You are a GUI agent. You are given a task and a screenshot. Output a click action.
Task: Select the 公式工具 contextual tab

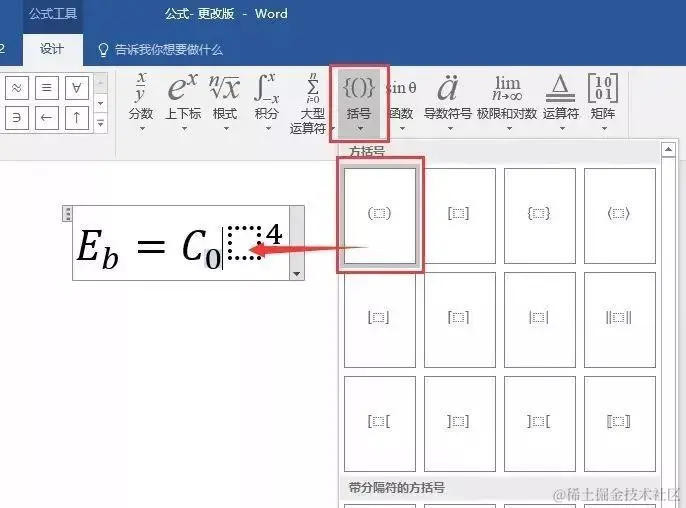pyautogui.click(x=53, y=14)
